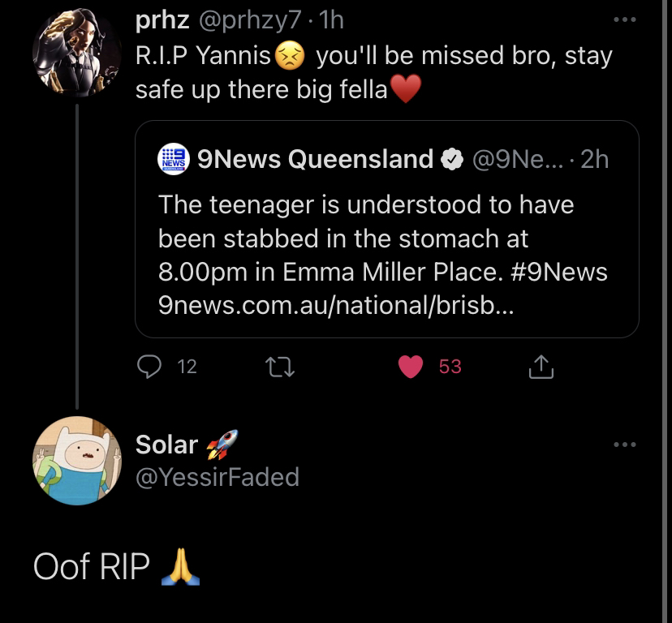This screenshot has width=672, height=623.
Task: Visit the @YessirFaded handle
Action: tap(217, 477)
